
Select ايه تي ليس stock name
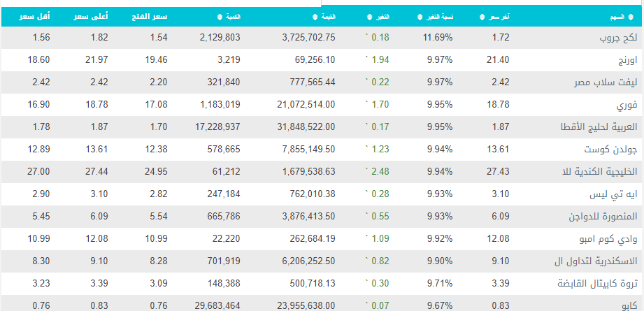[x=614, y=194]
